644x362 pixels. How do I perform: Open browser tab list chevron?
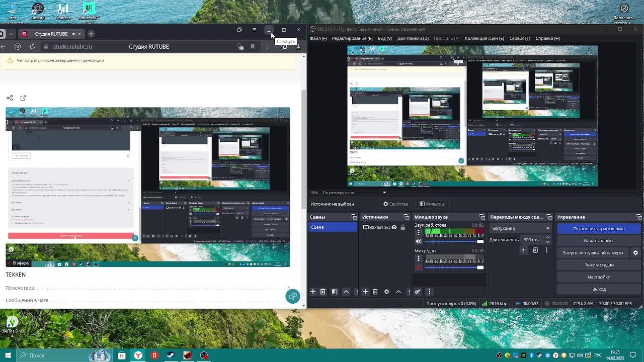tap(11, 34)
